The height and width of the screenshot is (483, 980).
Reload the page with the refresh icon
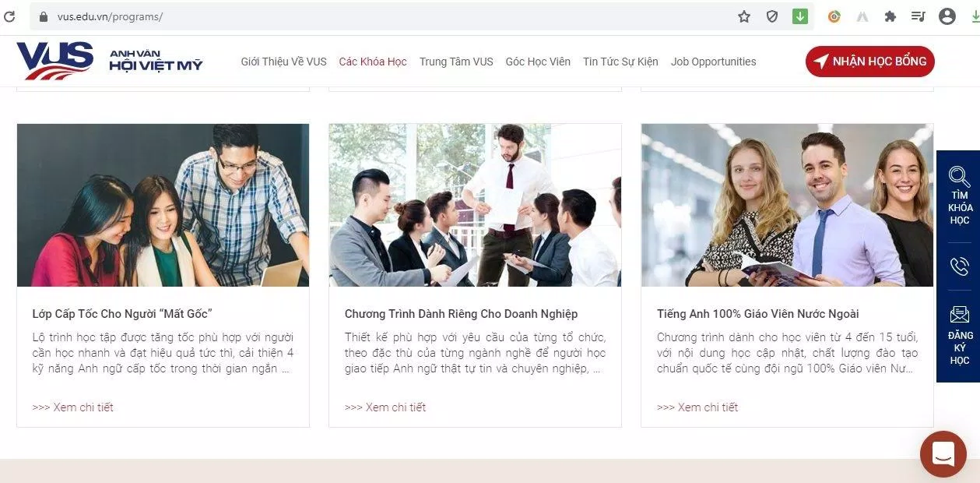tap(9, 16)
